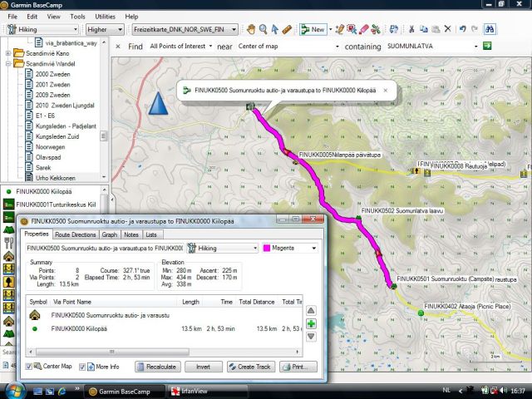Click the Create Track button

point(251,367)
